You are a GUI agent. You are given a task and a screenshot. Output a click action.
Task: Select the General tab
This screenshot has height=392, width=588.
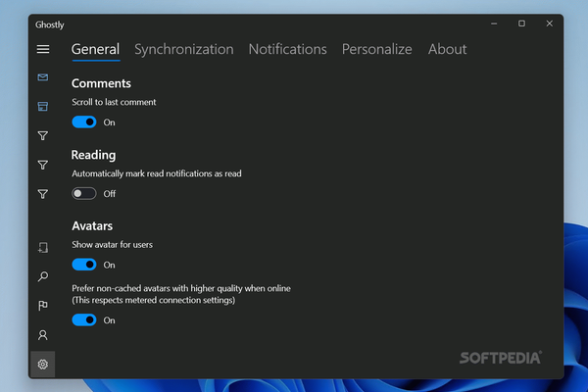pos(96,49)
